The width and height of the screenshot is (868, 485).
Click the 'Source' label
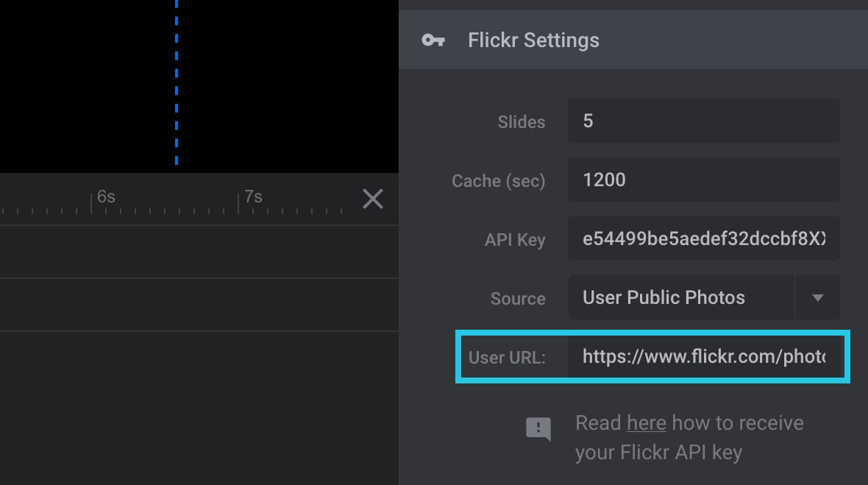pos(518,298)
